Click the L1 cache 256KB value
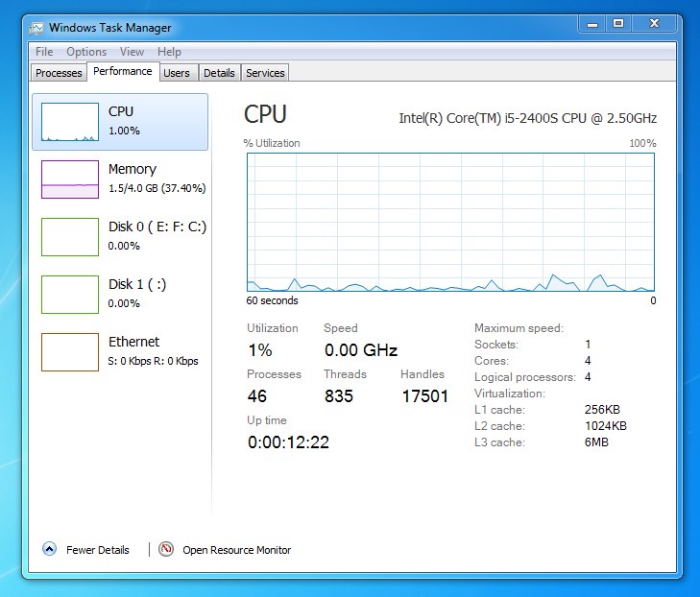Viewport: 700px width, 597px height. click(x=602, y=410)
